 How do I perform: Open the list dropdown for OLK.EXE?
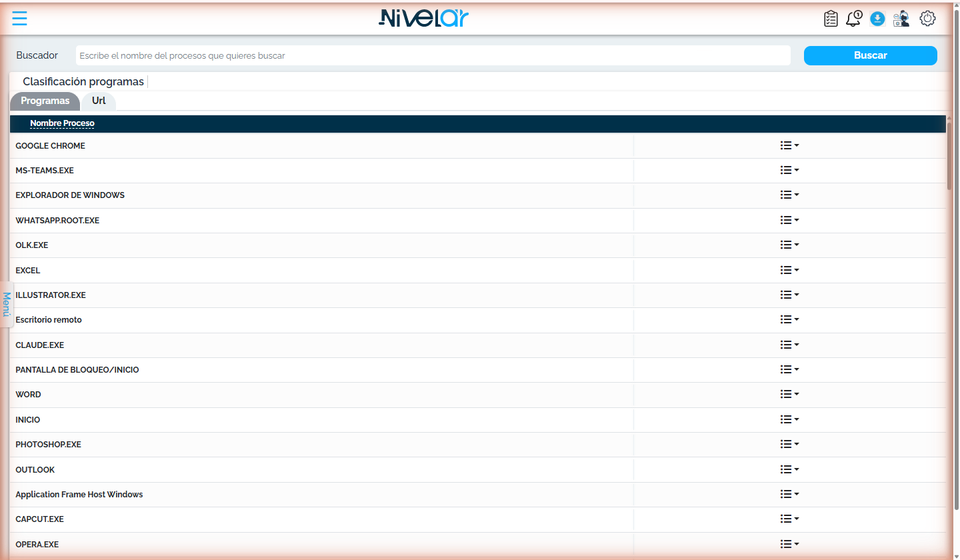pos(789,245)
